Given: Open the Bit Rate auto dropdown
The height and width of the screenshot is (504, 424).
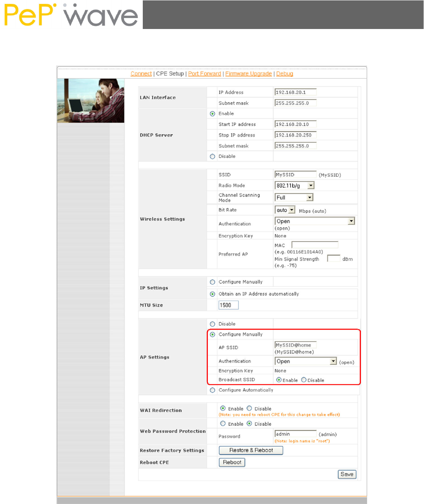Looking at the screenshot, I should tap(285, 210).
